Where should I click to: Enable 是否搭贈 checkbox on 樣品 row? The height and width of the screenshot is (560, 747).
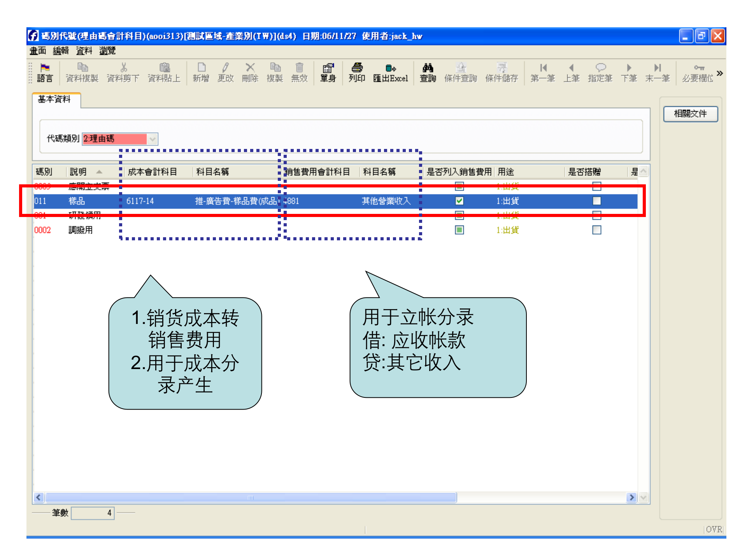click(x=596, y=201)
